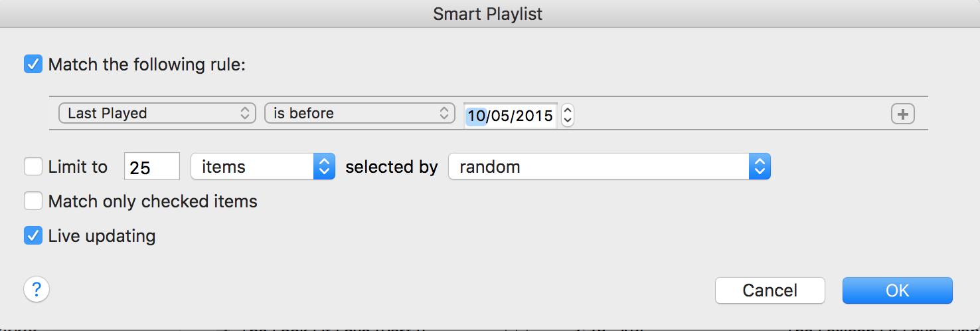Check Match only checked items
Viewport: 980px width, 331px height.
pos(33,201)
